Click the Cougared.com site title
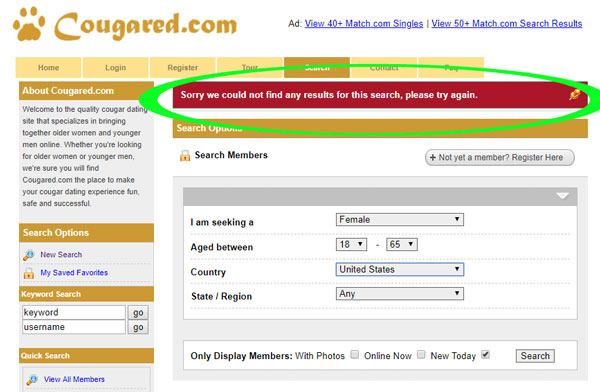Image resolution: width=600 pixels, height=392 pixels. [x=145, y=25]
